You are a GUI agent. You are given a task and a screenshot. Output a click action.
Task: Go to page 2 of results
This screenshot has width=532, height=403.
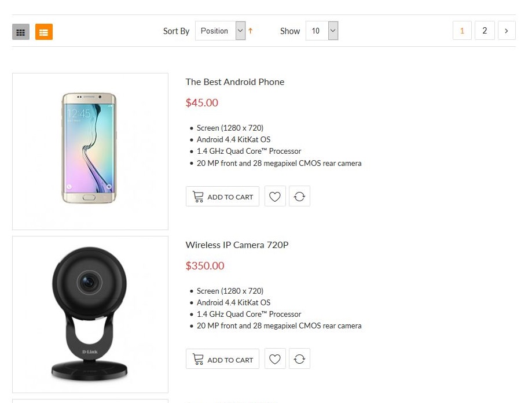(485, 31)
